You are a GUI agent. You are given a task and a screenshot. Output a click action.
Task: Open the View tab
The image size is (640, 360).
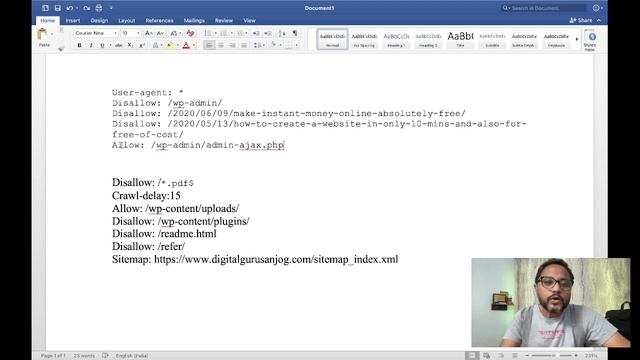(x=249, y=20)
